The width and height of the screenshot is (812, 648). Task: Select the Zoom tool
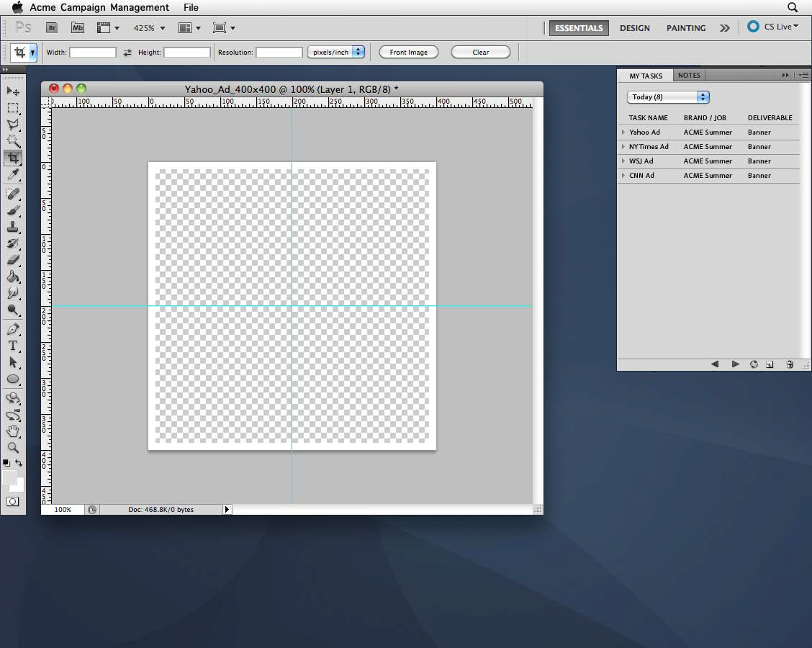coord(13,448)
